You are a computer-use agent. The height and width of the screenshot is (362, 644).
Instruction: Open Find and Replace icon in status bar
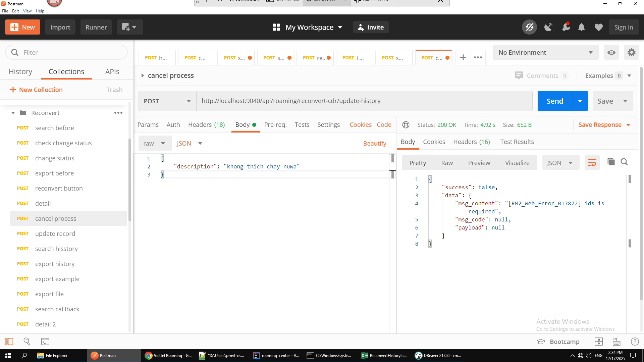27,342
